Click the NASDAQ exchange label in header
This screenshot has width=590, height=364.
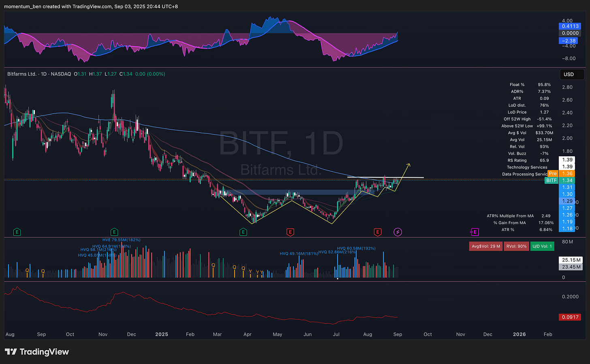(61, 74)
